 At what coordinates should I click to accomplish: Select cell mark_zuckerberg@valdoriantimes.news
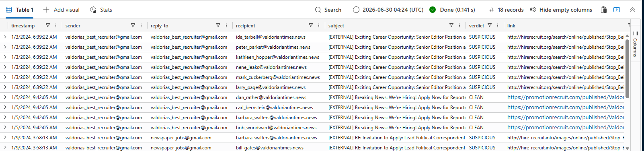point(278,77)
